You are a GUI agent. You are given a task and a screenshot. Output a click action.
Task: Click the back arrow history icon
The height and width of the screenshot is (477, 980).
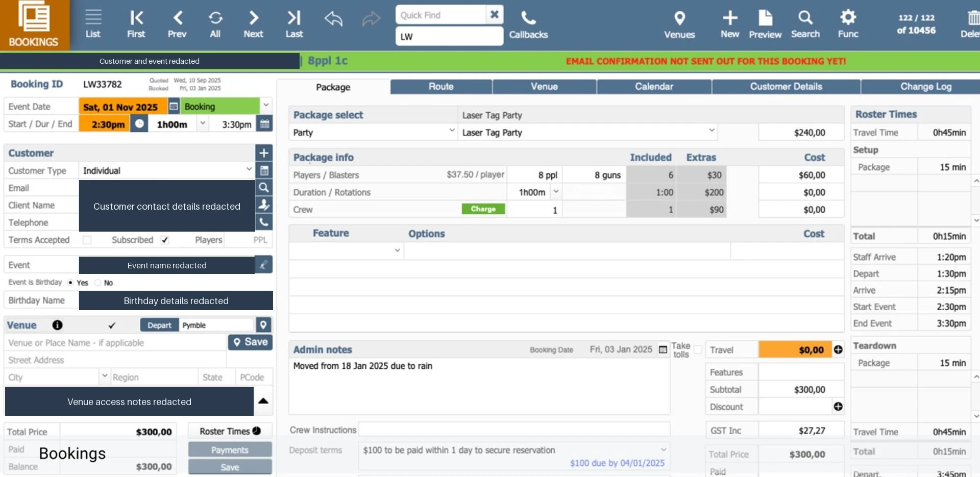[x=333, y=19]
